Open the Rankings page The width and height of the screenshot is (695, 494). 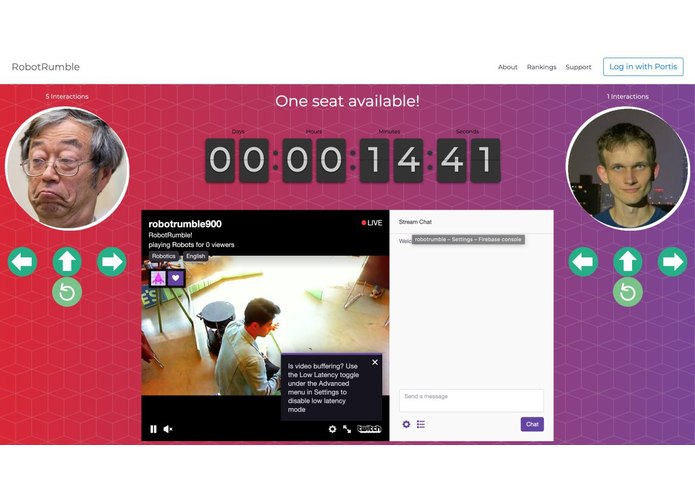pos(541,67)
